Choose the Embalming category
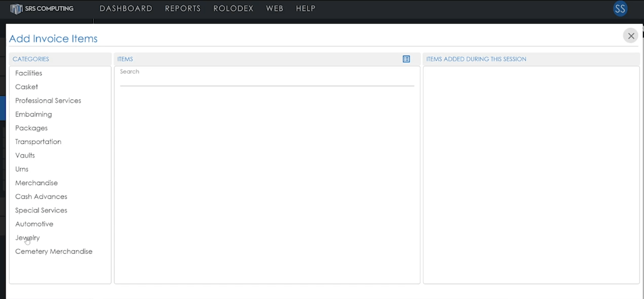644x299 pixels. coord(33,114)
